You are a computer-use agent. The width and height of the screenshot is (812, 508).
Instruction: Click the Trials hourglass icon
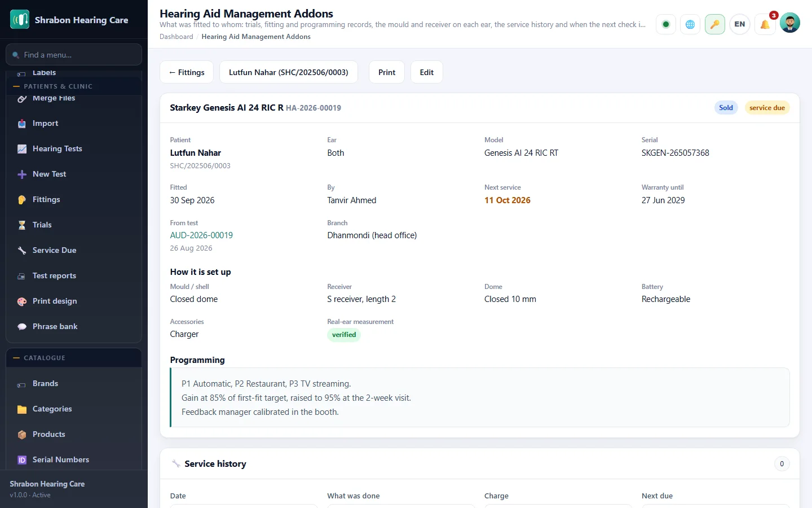[x=22, y=225]
